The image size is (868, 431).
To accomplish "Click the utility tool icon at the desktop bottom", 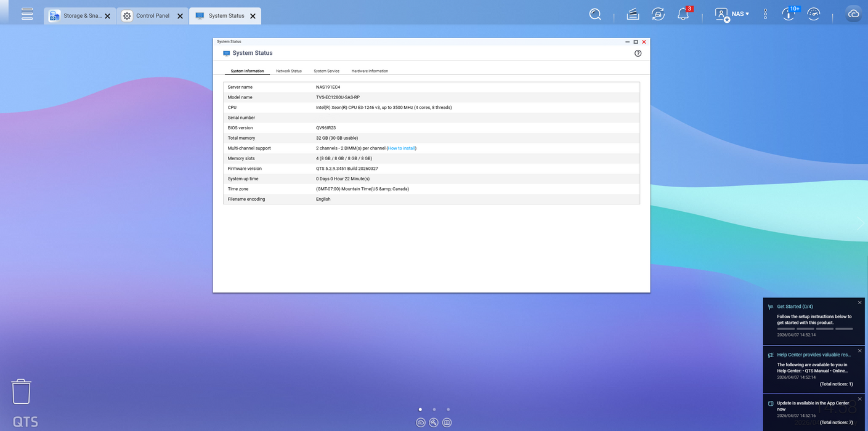I will 434,422.
